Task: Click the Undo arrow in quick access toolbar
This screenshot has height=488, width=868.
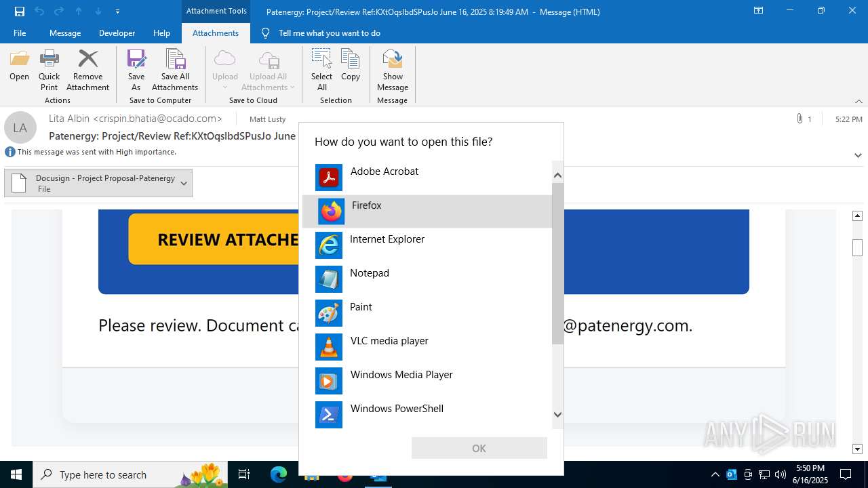Action: [39, 11]
